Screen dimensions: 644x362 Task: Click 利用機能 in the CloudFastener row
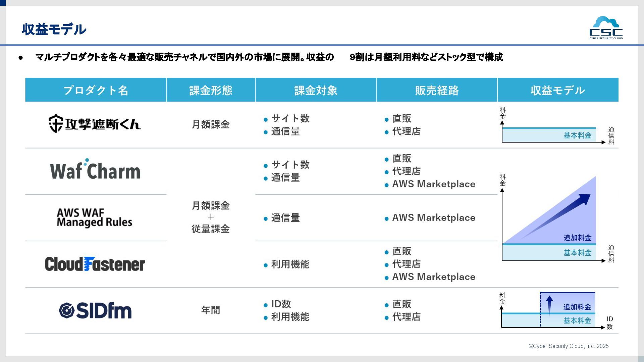click(290, 264)
